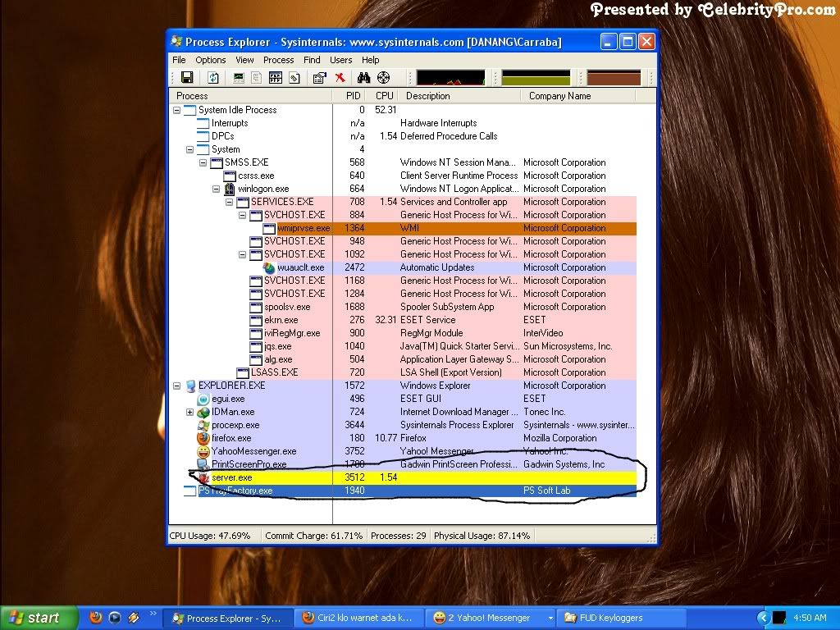Click 'Spooler SubSystem App' description text
The width and height of the screenshot is (840, 630).
tap(447, 307)
